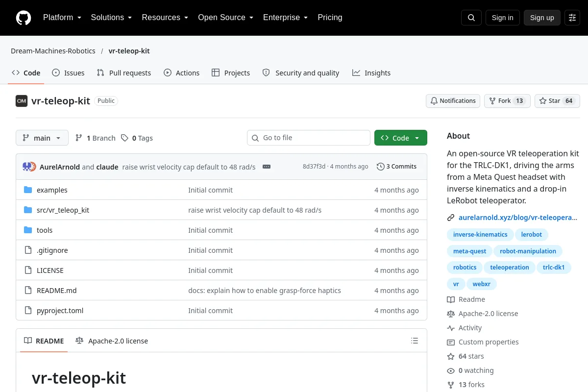This screenshot has height=392, width=588.
Task: Click the Go to file input
Action: [309, 138]
